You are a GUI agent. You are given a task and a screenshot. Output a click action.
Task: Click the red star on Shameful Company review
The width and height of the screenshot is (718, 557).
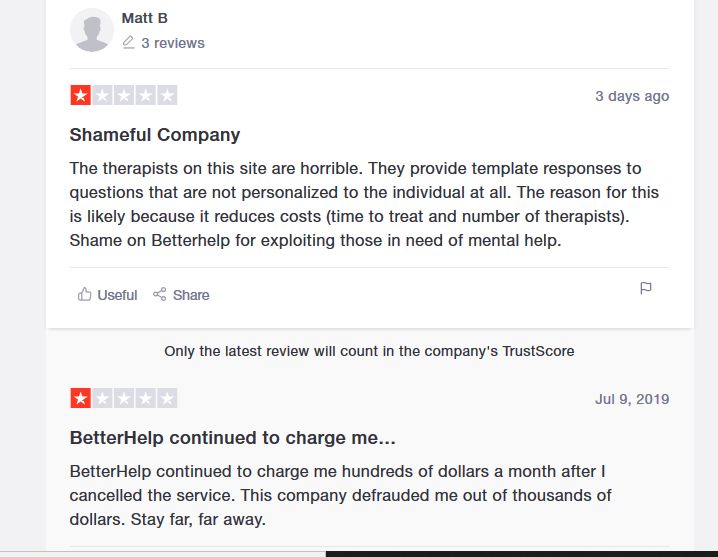coord(80,96)
